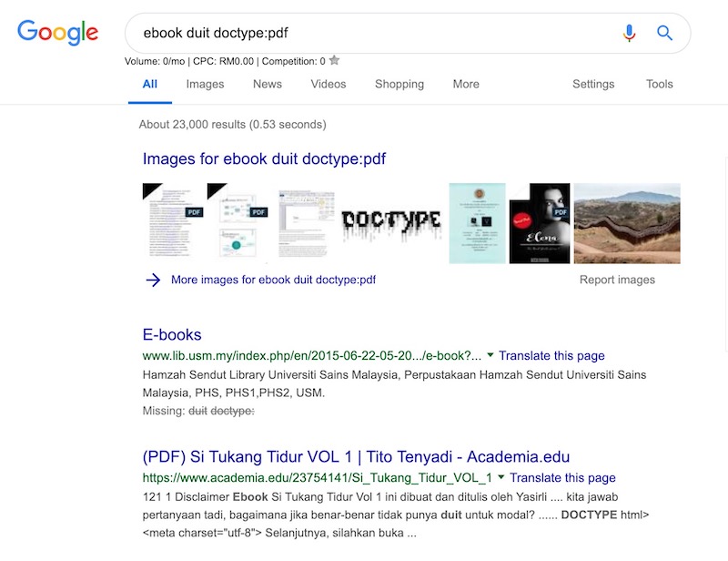Viewport: 728px width, 561px height.
Task: Open Settings menu
Action: 593,84
